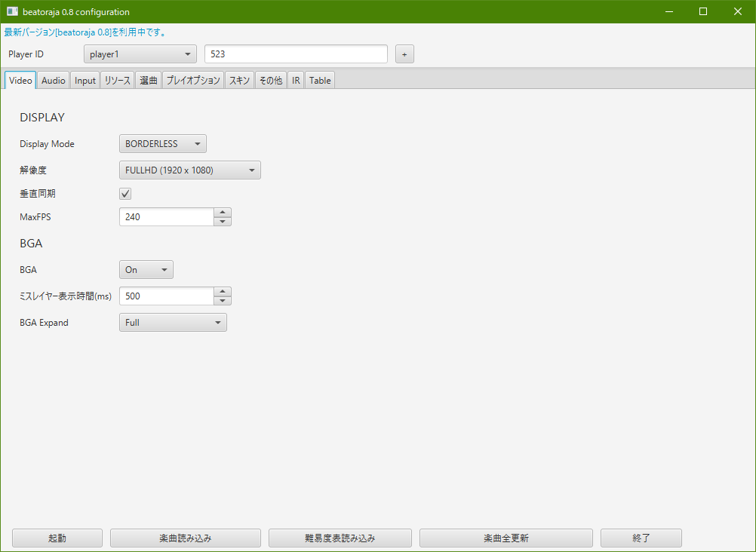Toggle the 垂直同期 vsync checkbox
This screenshot has width=756, height=552.
click(x=125, y=194)
